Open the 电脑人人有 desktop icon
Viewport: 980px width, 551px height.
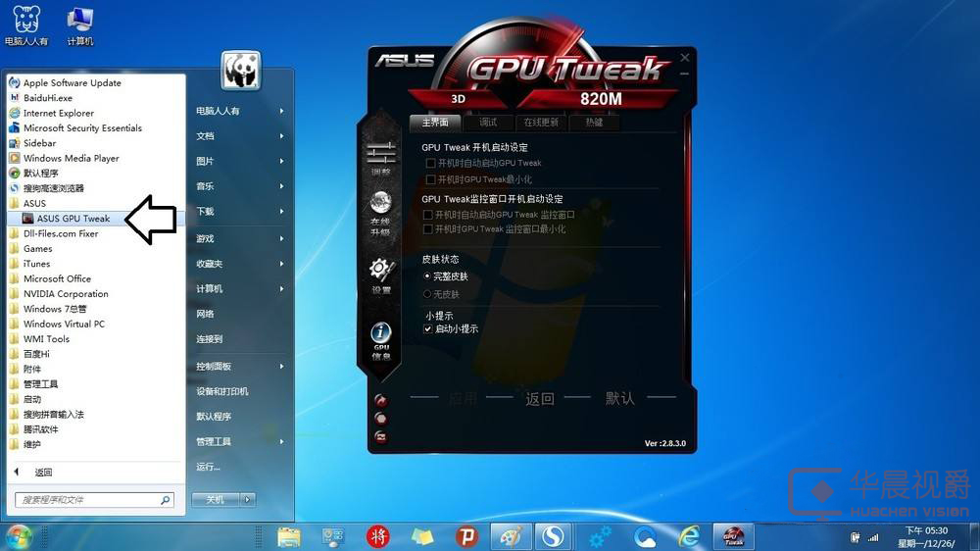26,25
